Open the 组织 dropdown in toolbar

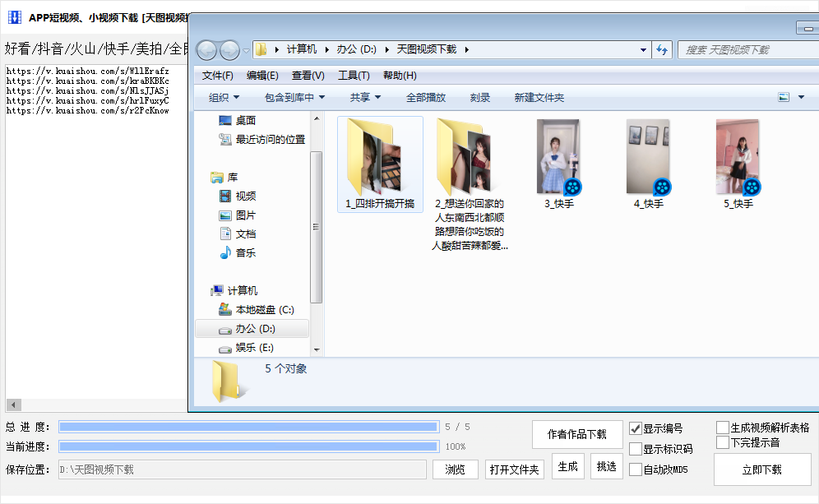tap(224, 98)
